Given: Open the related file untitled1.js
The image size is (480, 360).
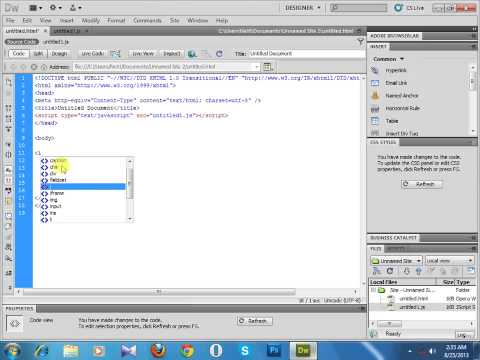Looking at the screenshot, I should click(56, 42).
